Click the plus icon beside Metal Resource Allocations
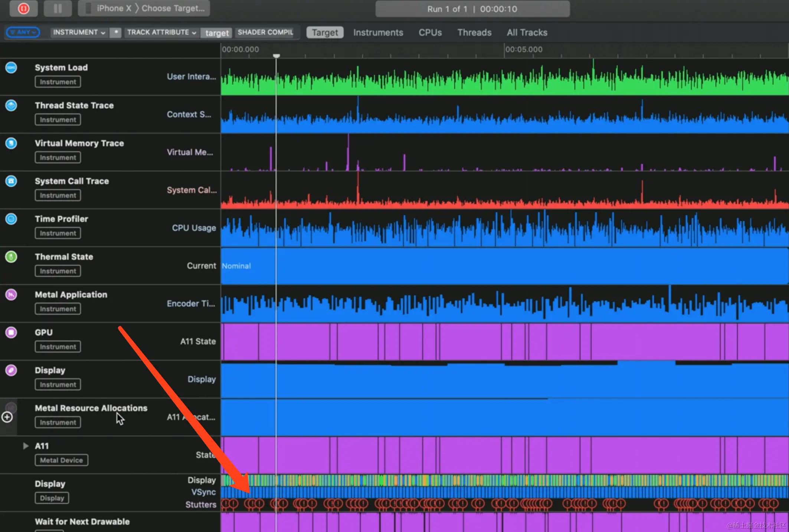789x532 pixels. click(7, 417)
